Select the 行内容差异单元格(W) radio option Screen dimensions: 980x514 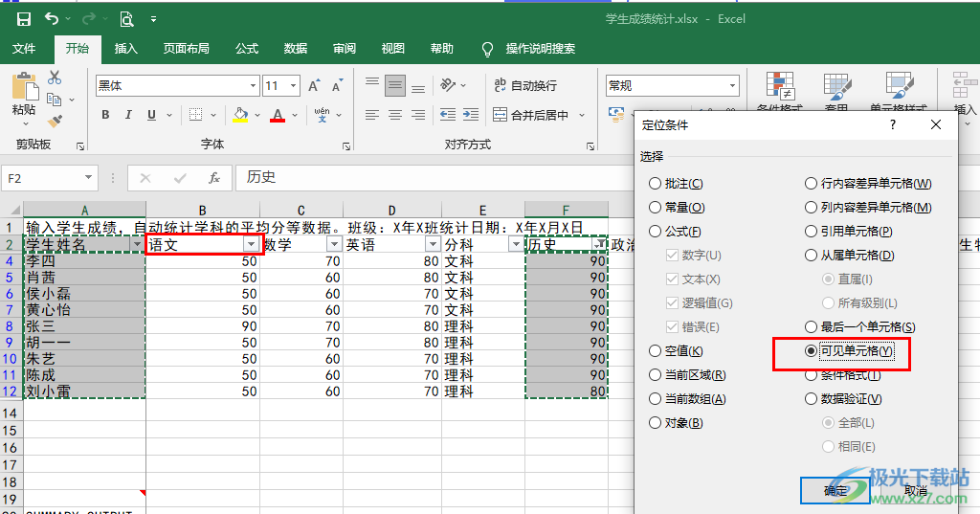pos(868,184)
